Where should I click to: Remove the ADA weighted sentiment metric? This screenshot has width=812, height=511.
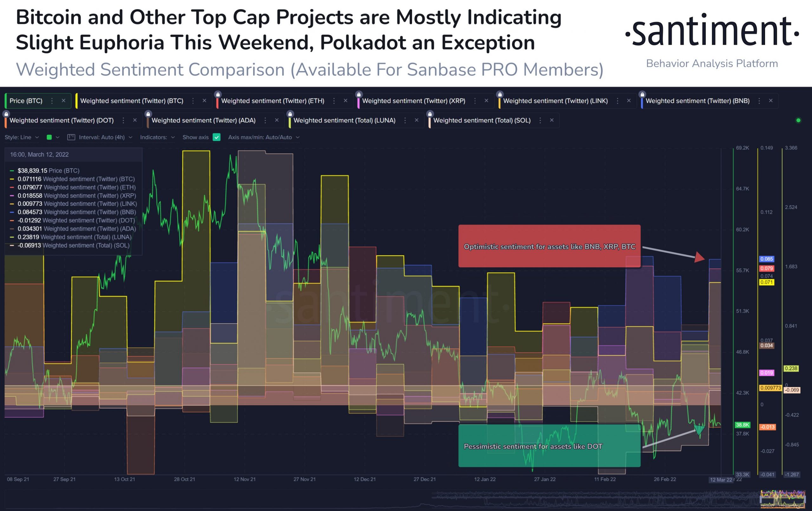tap(277, 121)
